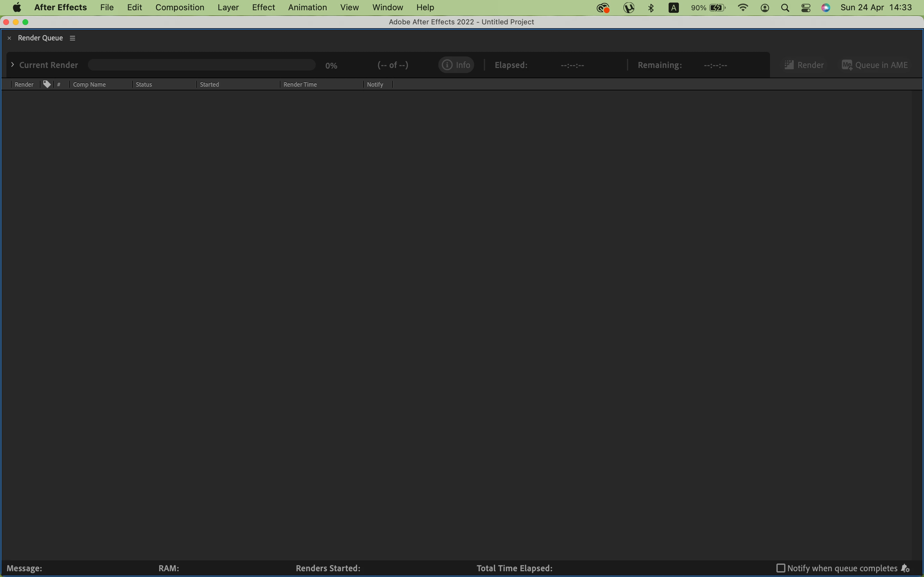The image size is (924, 577).
Task: Click the Status column header
Action: point(144,84)
